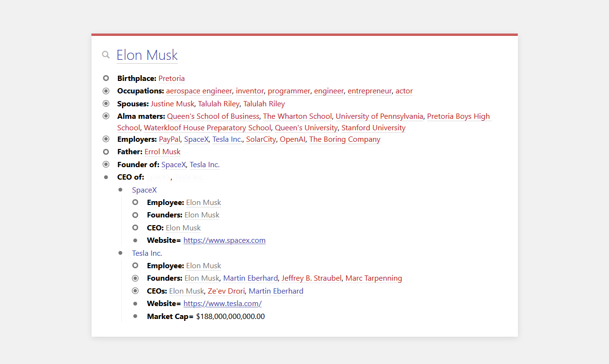Expand the Employers bullet
609x364 pixels.
106,139
